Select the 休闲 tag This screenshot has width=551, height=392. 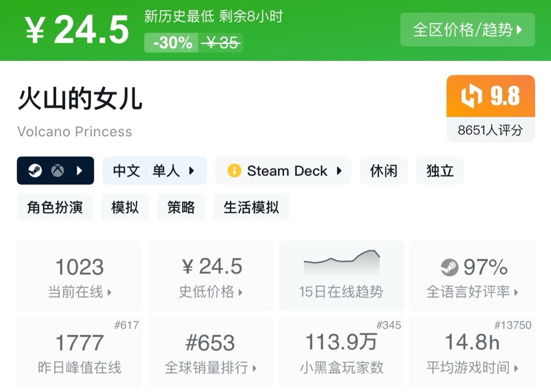(384, 170)
